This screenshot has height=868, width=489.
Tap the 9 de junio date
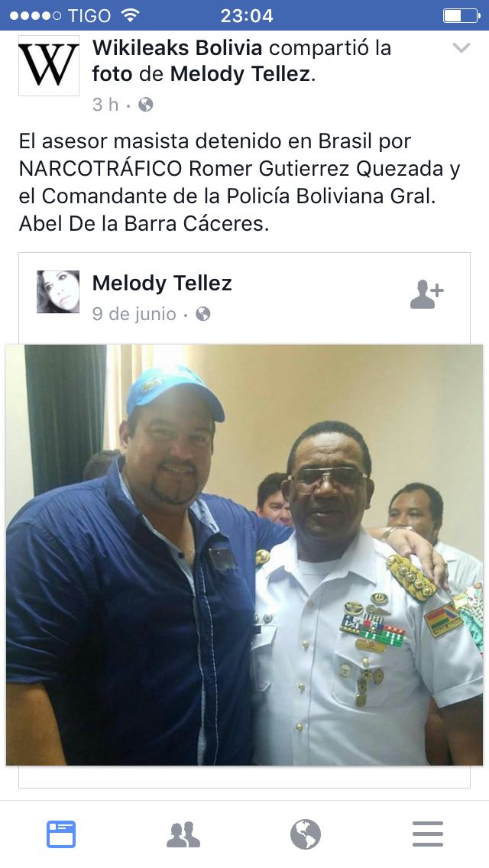[134, 315]
